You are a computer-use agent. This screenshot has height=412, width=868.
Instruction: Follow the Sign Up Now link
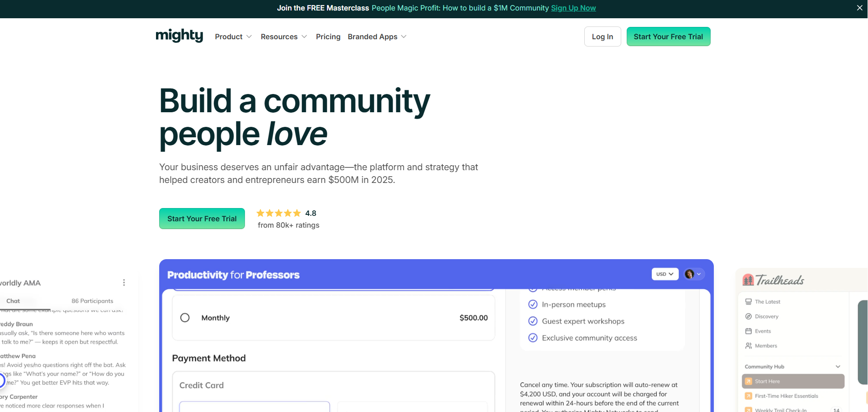(573, 8)
